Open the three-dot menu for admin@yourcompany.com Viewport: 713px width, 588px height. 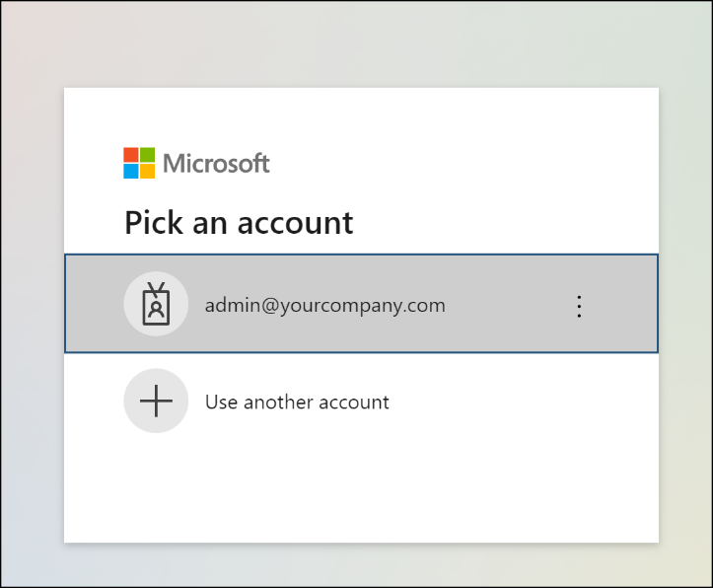[579, 306]
